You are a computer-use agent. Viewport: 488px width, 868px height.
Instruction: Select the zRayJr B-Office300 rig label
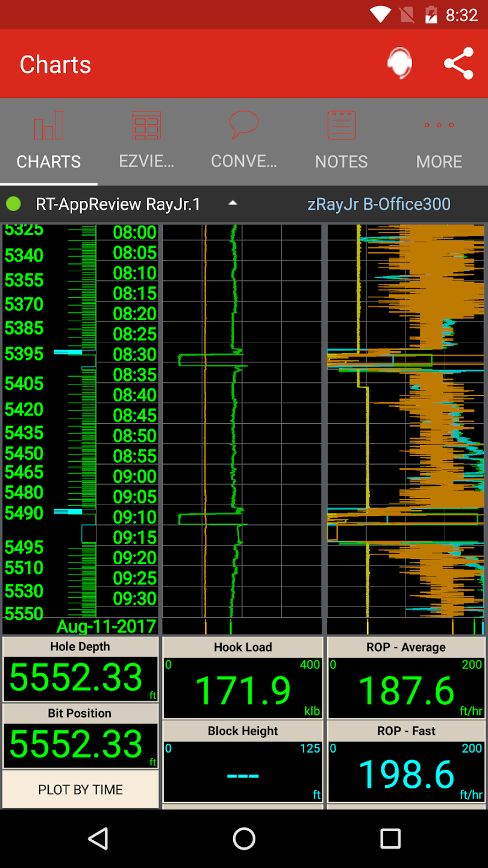tap(379, 204)
